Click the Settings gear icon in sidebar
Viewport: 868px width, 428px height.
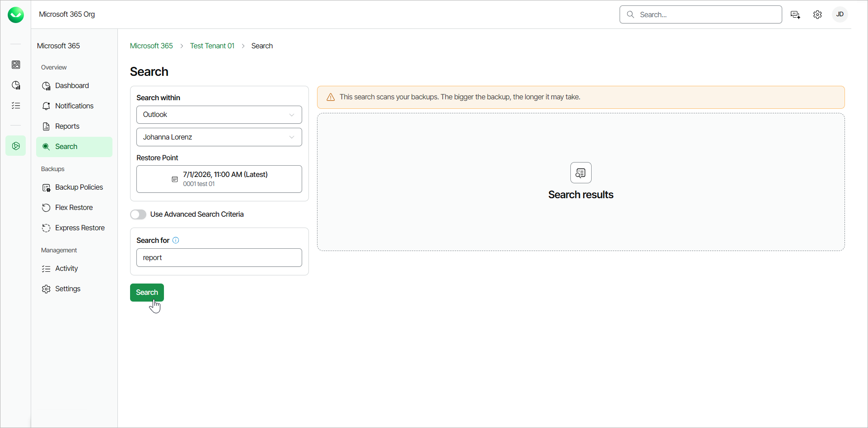click(46, 289)
